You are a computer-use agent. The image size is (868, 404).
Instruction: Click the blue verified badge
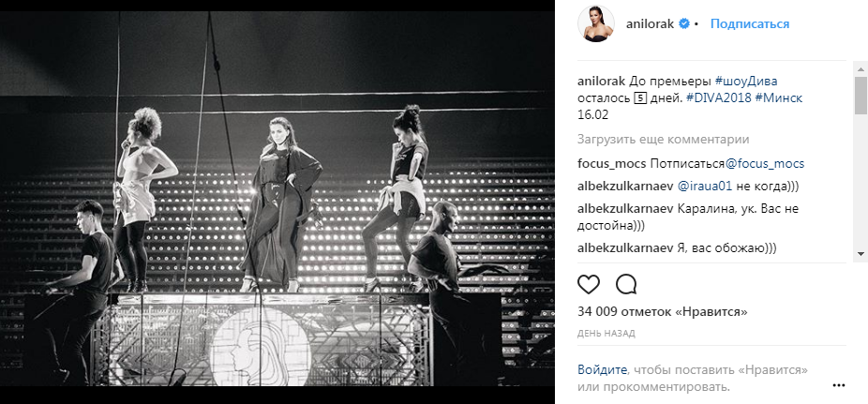click(x=684, y=23)
